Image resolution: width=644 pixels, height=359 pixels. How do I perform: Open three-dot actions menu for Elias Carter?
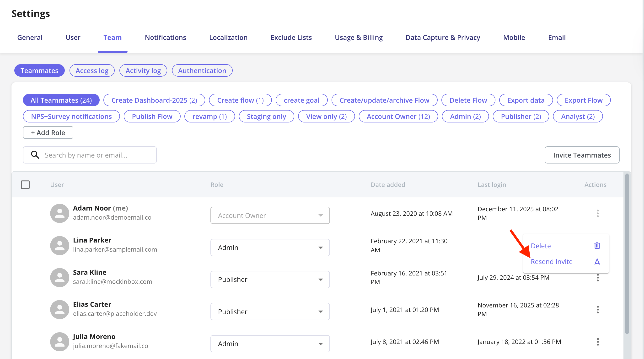pyautogui.click(x=597, y=310)
